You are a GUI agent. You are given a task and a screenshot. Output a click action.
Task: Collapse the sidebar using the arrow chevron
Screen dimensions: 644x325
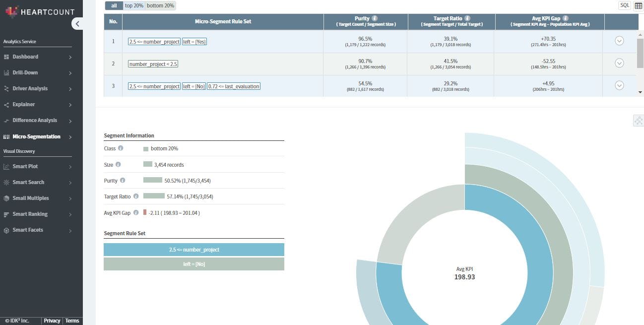[x=77, y=23]
